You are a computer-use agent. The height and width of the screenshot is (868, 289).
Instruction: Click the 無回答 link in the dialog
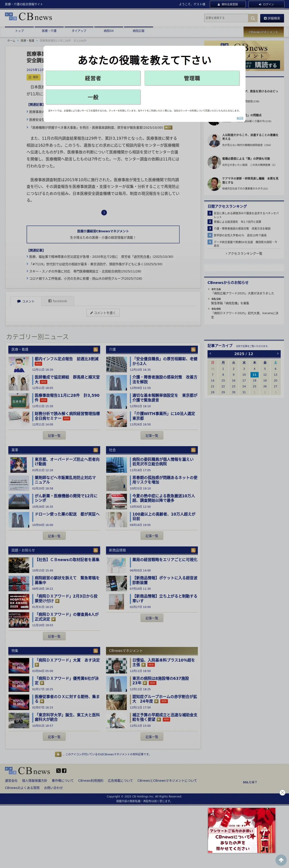pyautogui.click(x=240, y=118)
